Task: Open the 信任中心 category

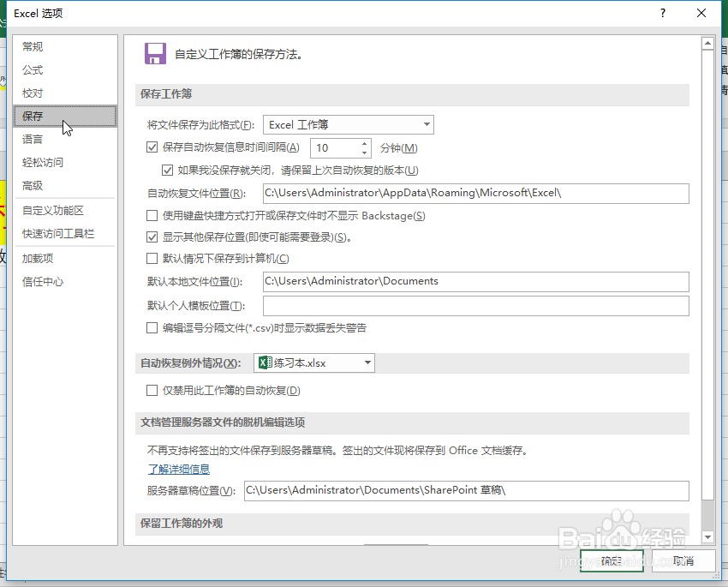Action: (65, 281)
